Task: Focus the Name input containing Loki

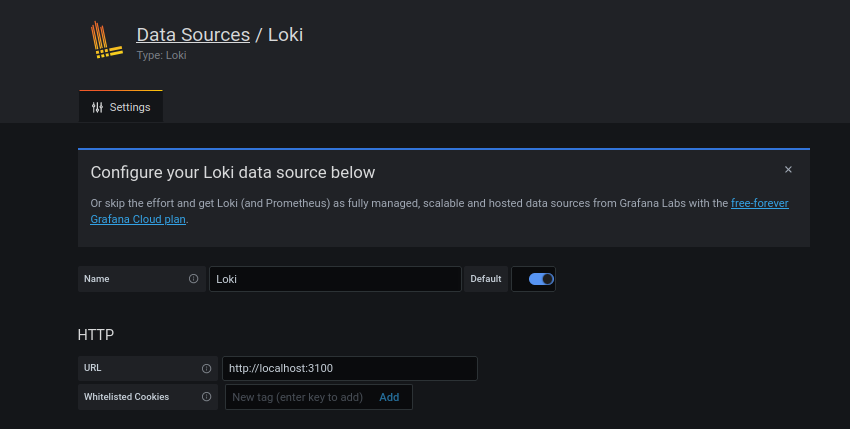Action: [335, 279]
